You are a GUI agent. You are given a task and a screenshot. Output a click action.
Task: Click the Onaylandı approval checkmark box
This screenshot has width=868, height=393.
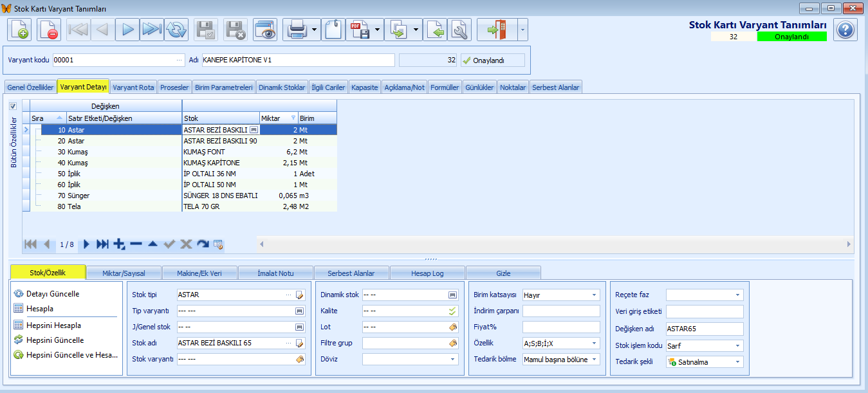[493, 60]
